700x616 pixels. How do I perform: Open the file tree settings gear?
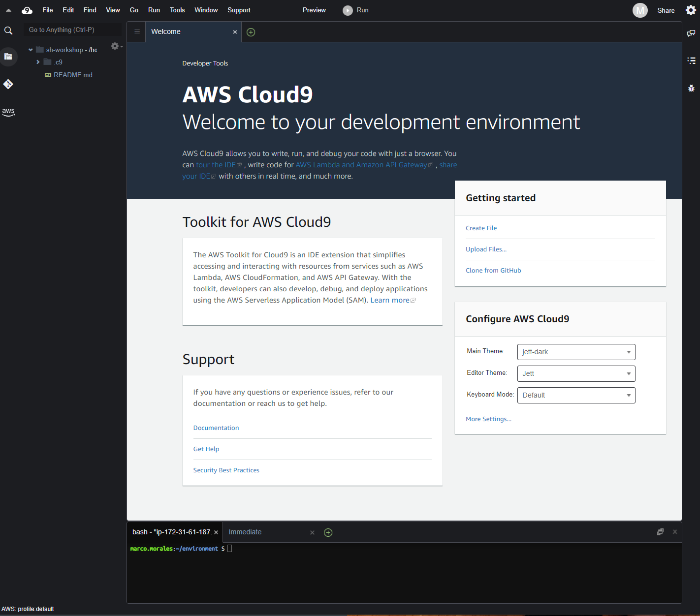coord(116,46)
